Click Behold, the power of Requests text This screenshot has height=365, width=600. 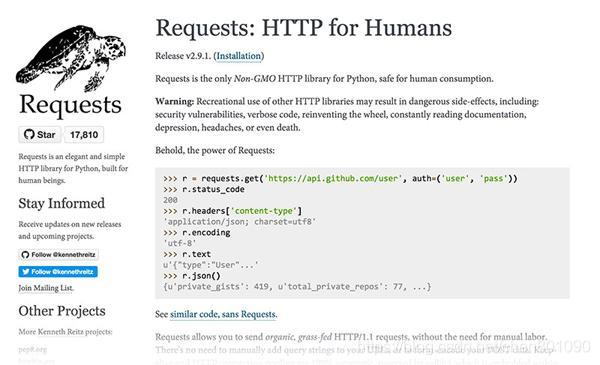point(215,150)
